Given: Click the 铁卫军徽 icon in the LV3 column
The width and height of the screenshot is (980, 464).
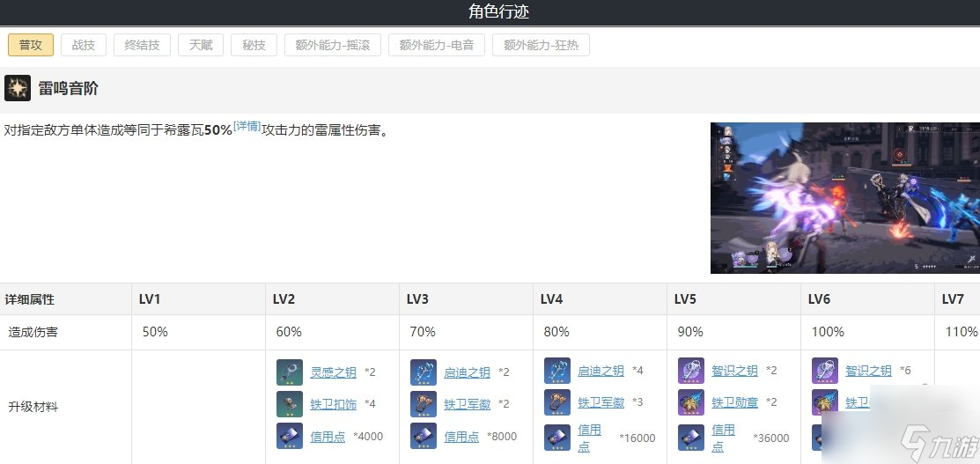Looking at the screenshot, I should pyautogui.click(x=424, y=404).
